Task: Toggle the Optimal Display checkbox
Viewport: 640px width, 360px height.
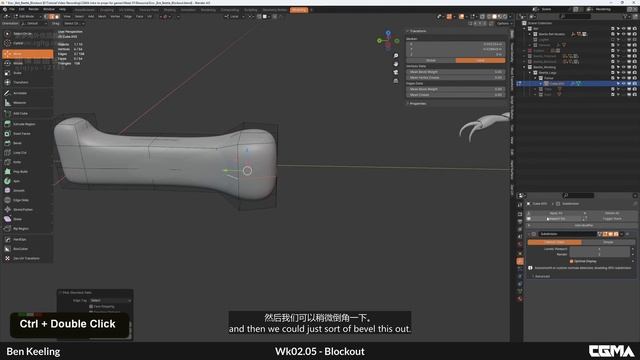Action: point(571,261)
